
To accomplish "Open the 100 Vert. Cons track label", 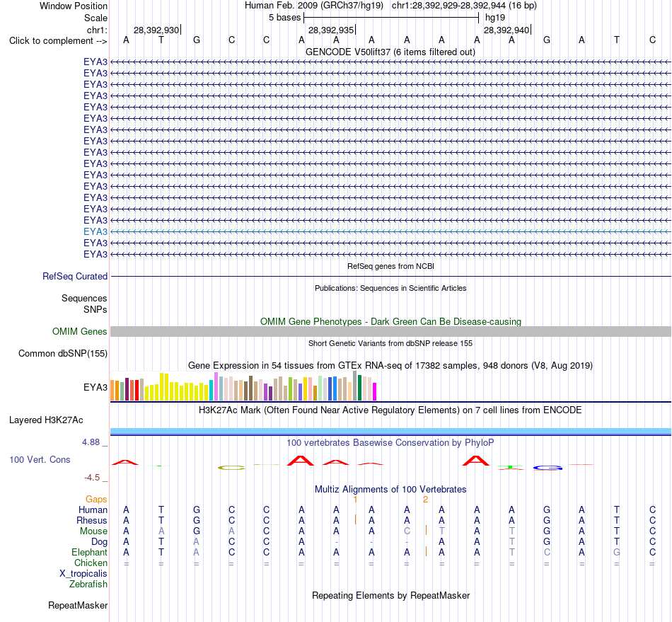I will click(x=40, y=459).
